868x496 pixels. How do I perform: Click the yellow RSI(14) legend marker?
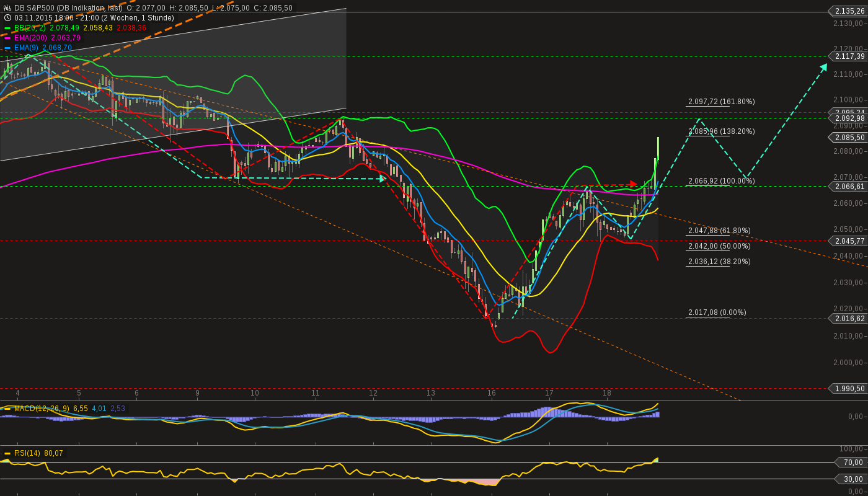[7, 453]
